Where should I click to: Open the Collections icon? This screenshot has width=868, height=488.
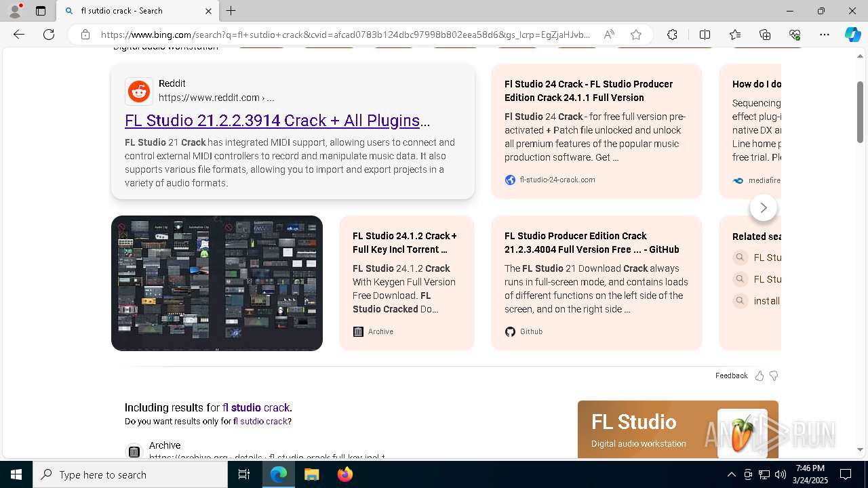pyautogui.click(x=765, y=35)
